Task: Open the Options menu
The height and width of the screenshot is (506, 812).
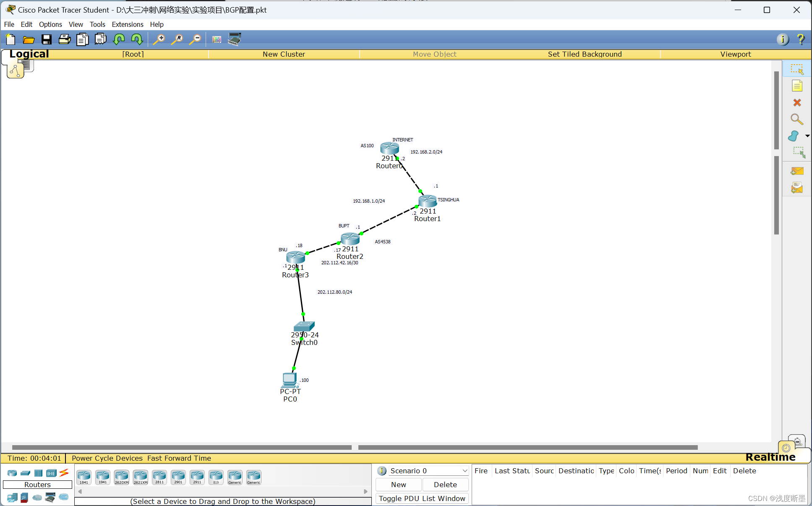Action: point(50,24)
